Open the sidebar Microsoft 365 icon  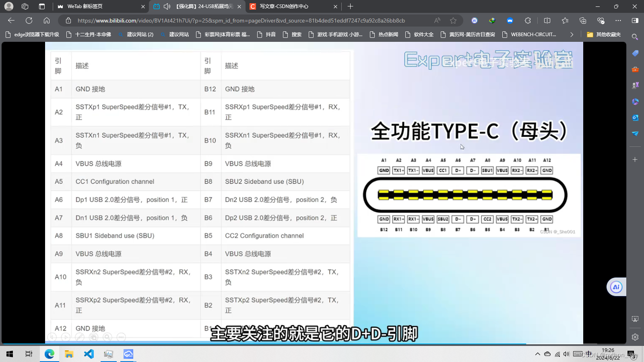point(635,101)
